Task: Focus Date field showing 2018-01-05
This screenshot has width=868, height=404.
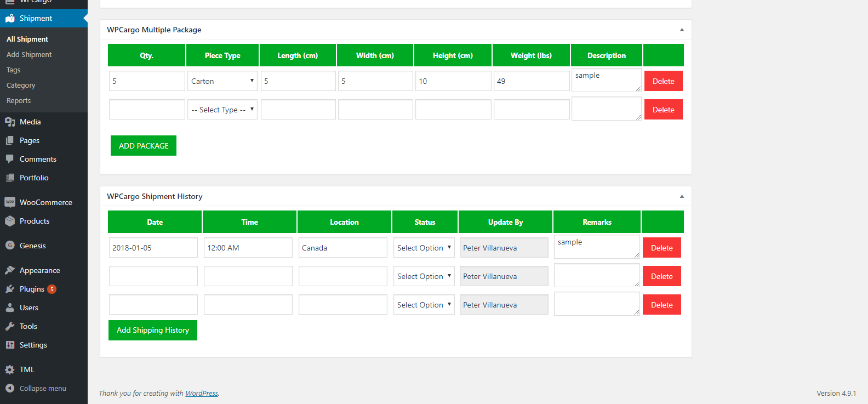Action: 153,248
